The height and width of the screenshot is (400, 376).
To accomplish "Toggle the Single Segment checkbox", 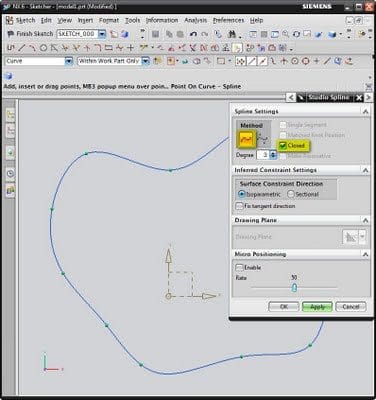I will pyautogui.click(x=283, y=125).
